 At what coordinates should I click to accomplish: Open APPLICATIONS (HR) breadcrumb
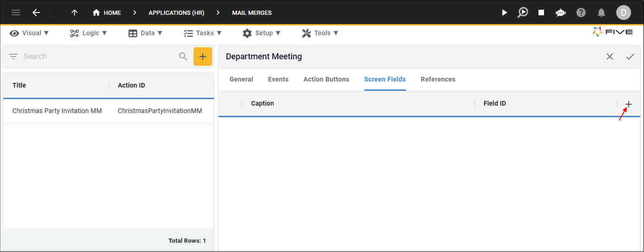(176, 13)
